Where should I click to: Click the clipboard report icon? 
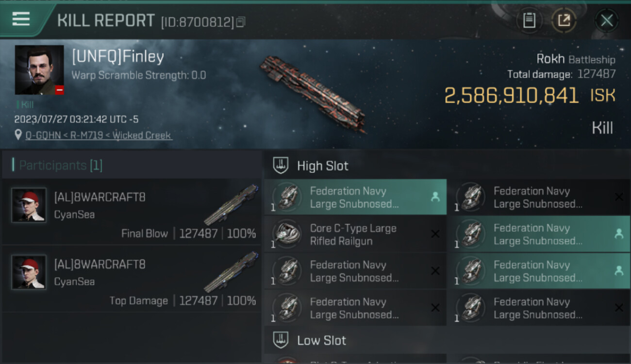coord(529,20)
